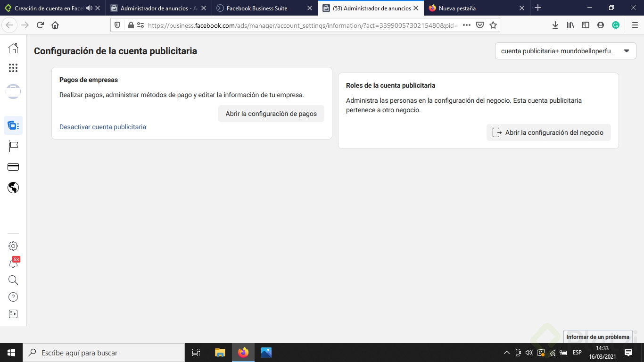
Task: Open the Pages flag icon in sidebar
Action: 13,146
